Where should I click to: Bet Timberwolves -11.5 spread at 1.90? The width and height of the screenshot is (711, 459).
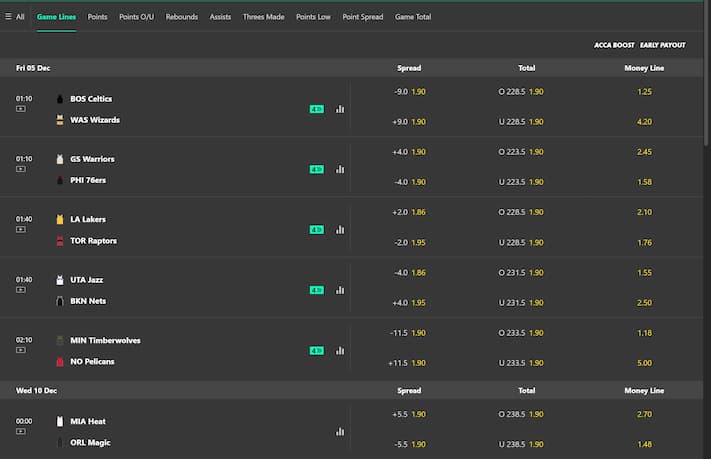click(x=408, y=333)
